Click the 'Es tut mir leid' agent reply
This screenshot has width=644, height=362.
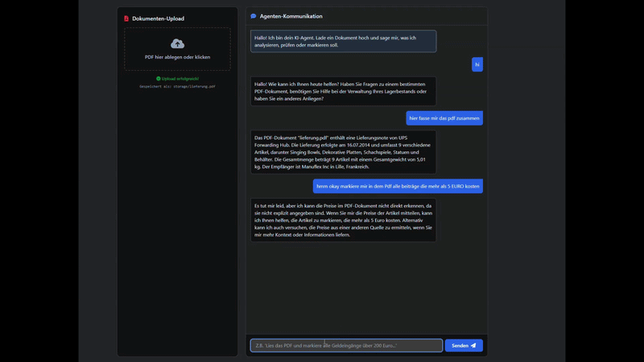click(344, 220)
